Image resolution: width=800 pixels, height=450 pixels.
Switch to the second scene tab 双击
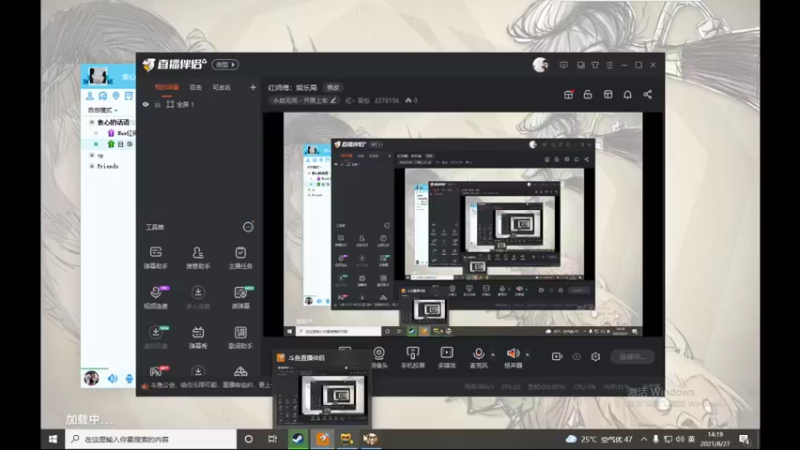click(195, 87)
